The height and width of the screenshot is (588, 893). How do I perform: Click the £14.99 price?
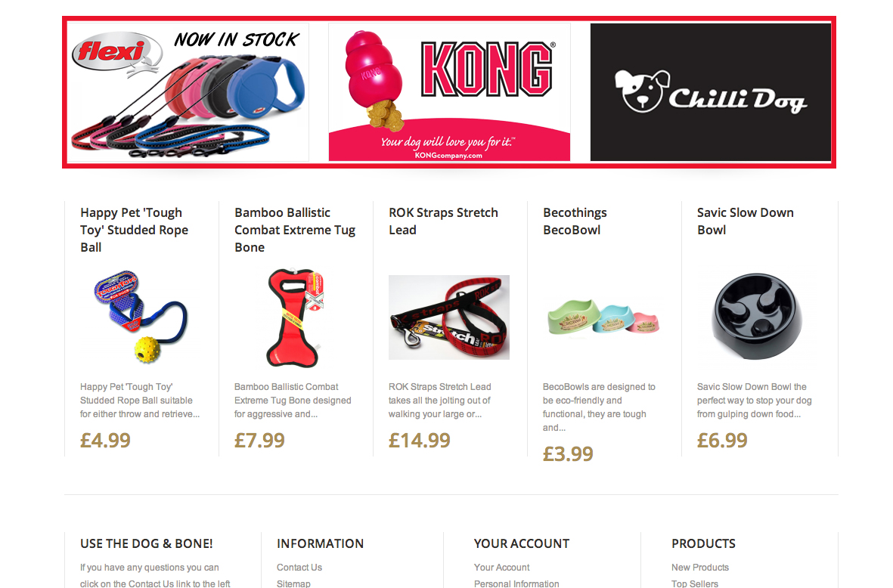click(x=419, y=440)
